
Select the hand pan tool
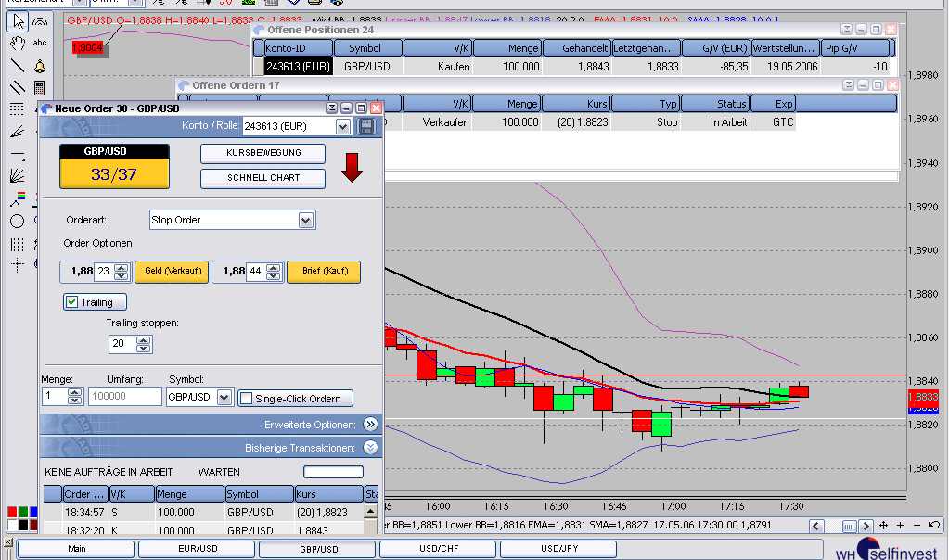(x=17, y=43)
